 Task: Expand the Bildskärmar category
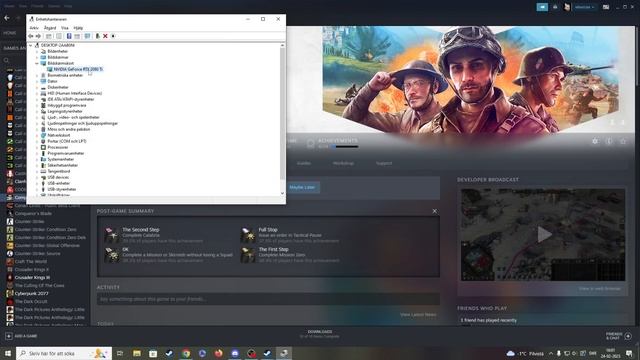click(37, 57)
